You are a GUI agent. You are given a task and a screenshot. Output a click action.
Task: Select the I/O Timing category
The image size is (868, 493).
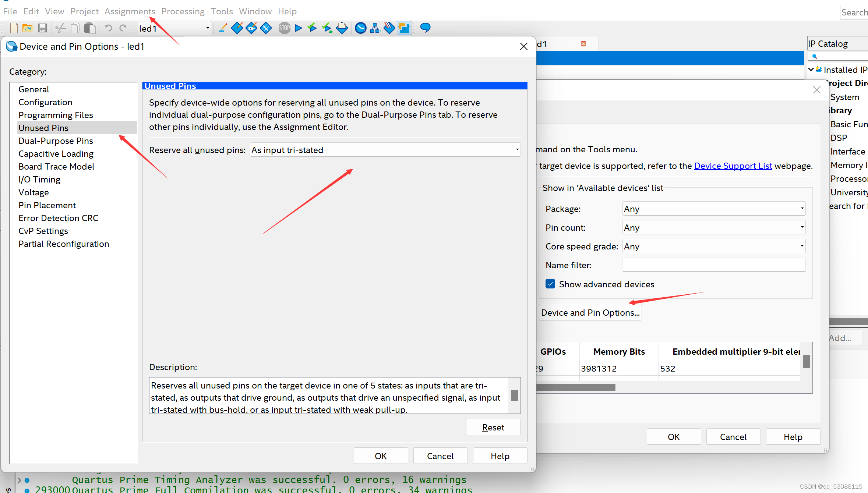[x=39, y=180]
